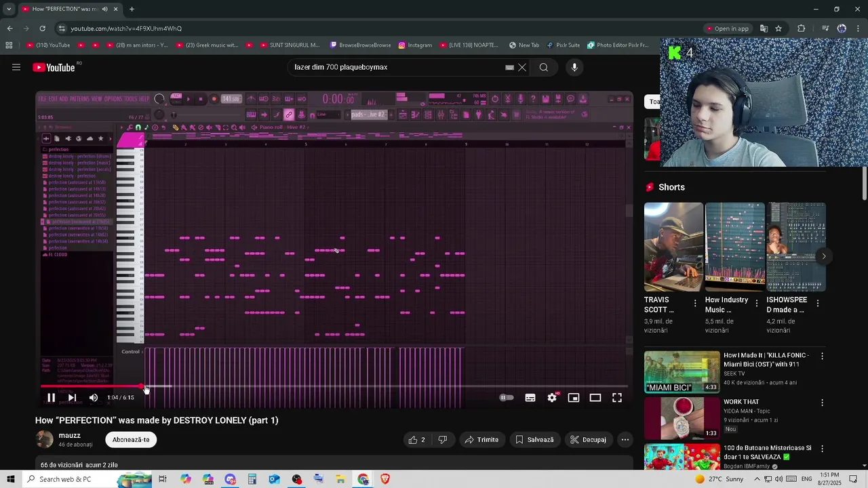The image size is (868, 488).
Task: Turn on subtitles/captions in player
Action: tap(530, 398)
